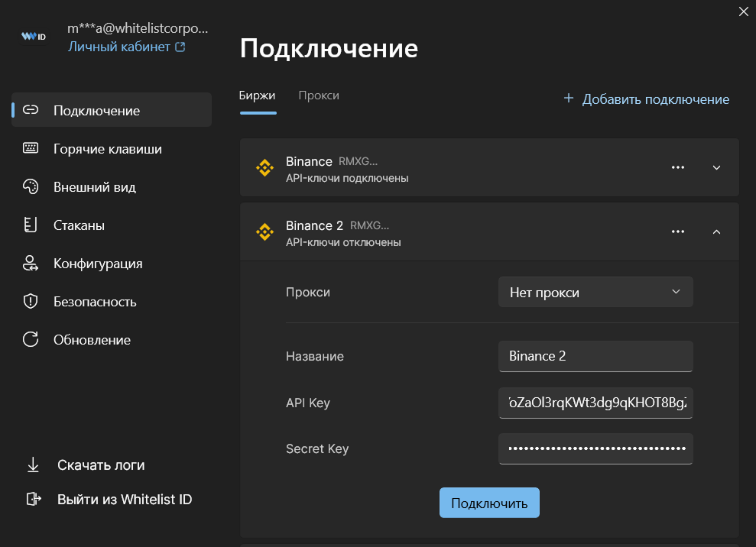This screenshot has width=756, height=547.
Task: Open the Горячие клавиши keyboard section
Action: (x=107, y=149)
